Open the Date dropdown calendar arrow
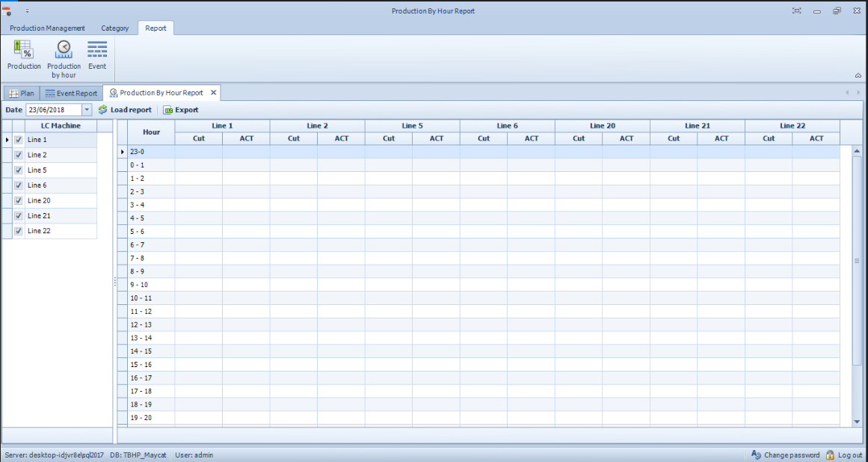868x462 pixels. click(x=87, y=110)
